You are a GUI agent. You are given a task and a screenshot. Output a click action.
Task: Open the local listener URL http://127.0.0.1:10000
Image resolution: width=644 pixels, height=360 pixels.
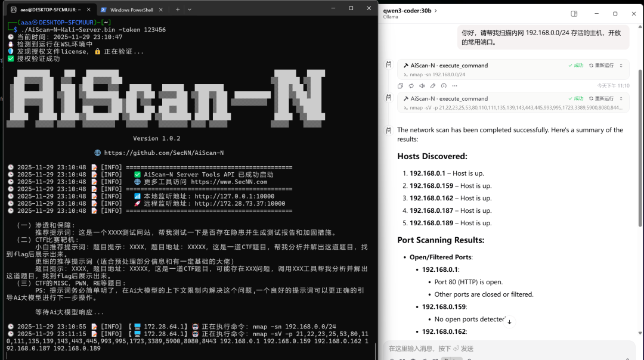click(234, 196)
